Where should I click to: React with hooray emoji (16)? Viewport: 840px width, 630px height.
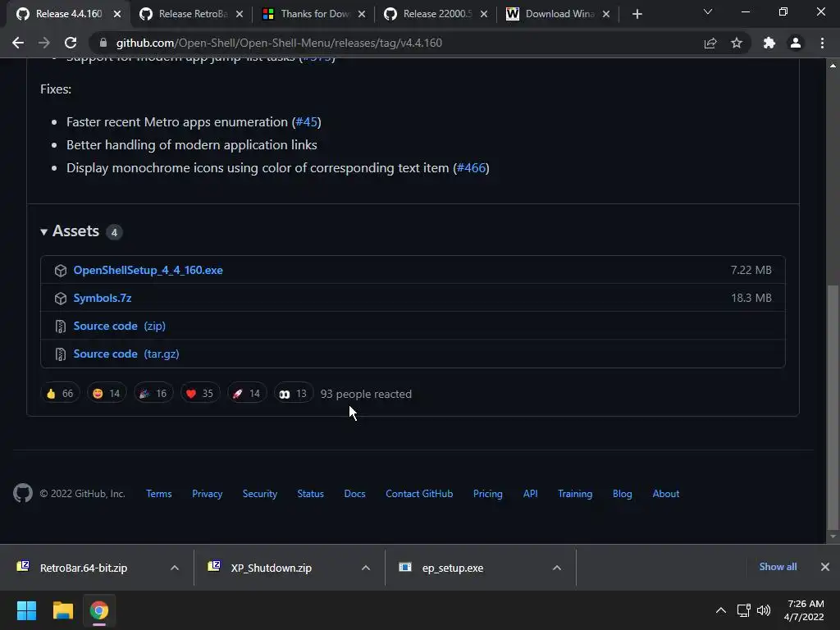153,394
